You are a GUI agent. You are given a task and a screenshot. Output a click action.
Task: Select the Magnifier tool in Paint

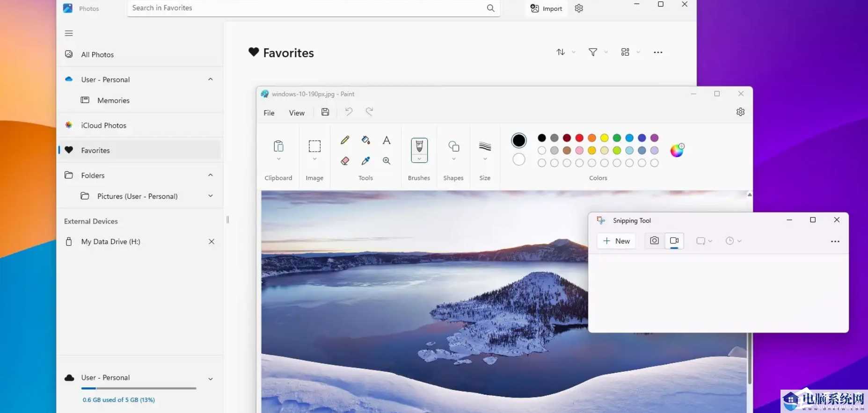click(x=387, y=161)
